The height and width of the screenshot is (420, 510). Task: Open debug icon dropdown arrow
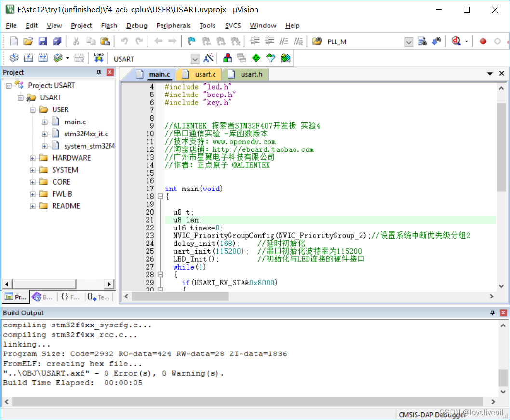467,41
